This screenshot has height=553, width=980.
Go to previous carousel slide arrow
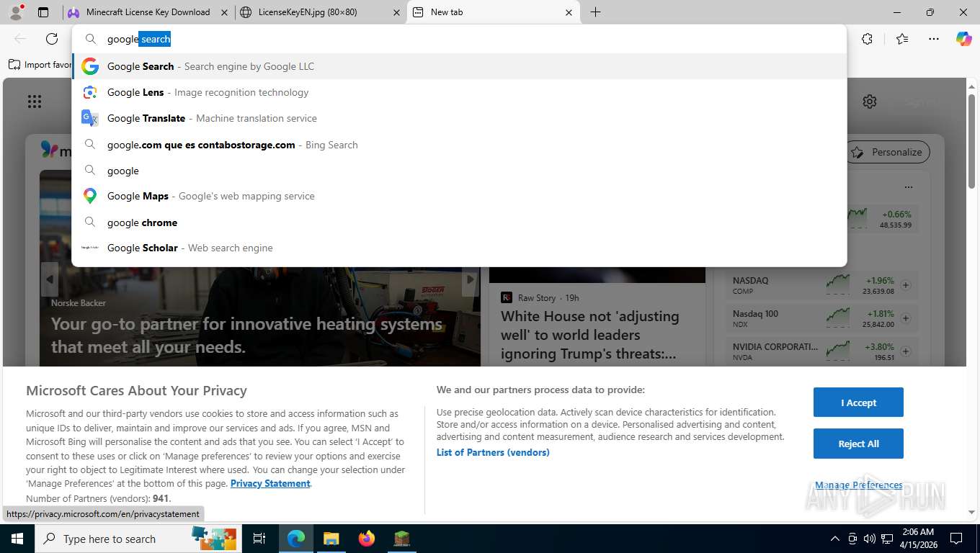click(49, 279)
